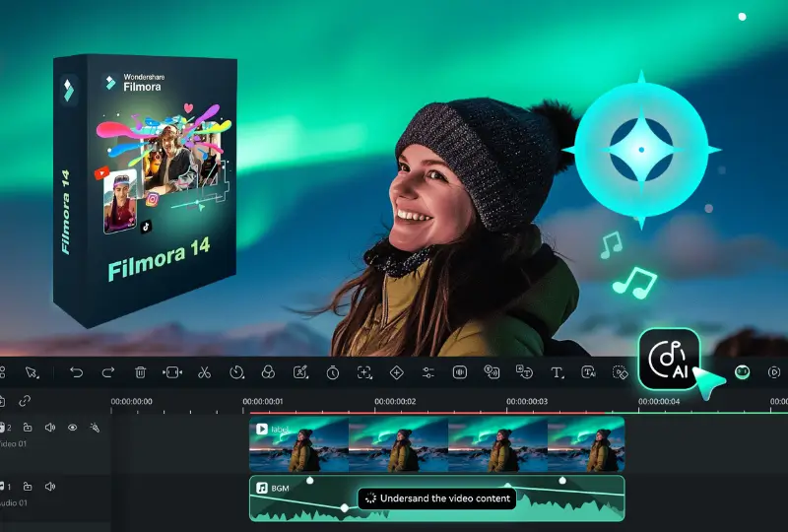The image size is (788, 532).
Task: Redo the last undone action
Action: click(108, 372)
